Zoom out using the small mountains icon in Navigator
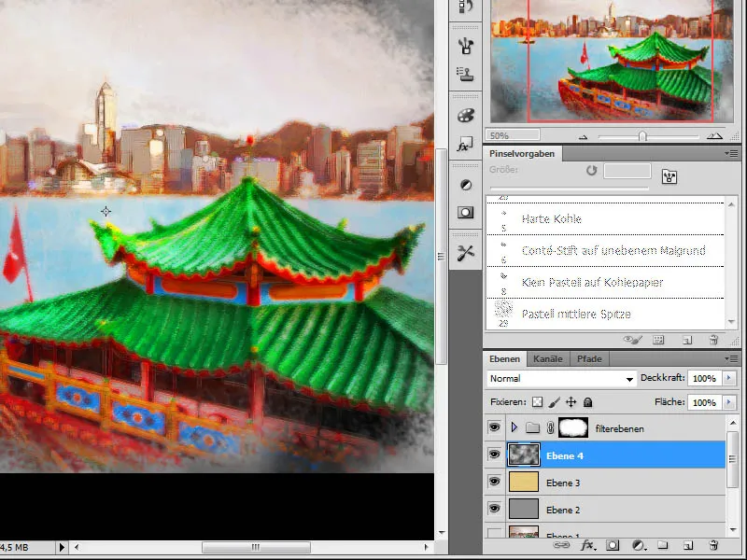 tap(583, 136)
